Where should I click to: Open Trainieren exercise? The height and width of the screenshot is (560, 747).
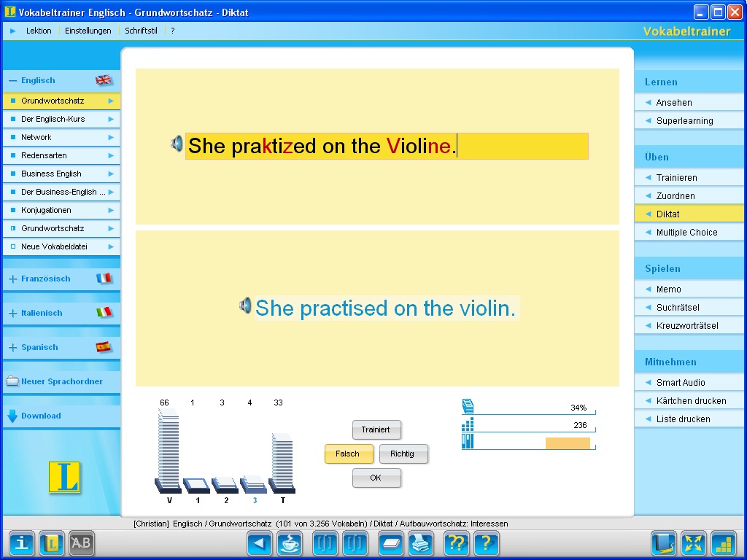(689, 178)
